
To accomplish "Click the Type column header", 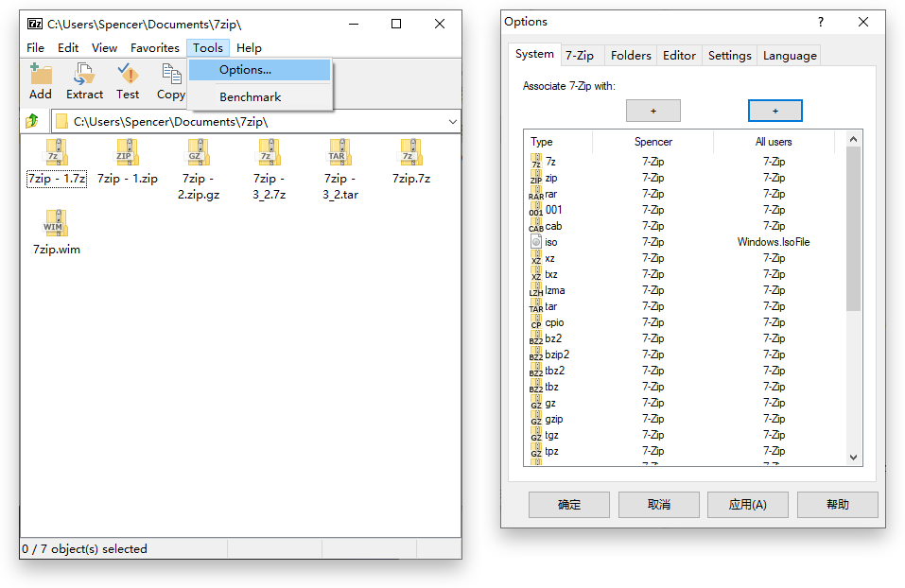I will pyautogui.click(x=558, y=142).
